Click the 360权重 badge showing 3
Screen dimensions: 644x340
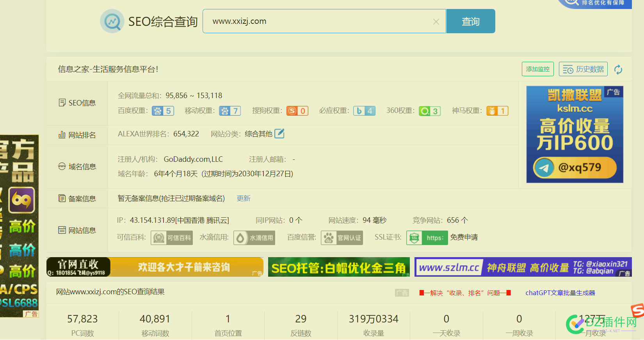click(x=430, y=111)
